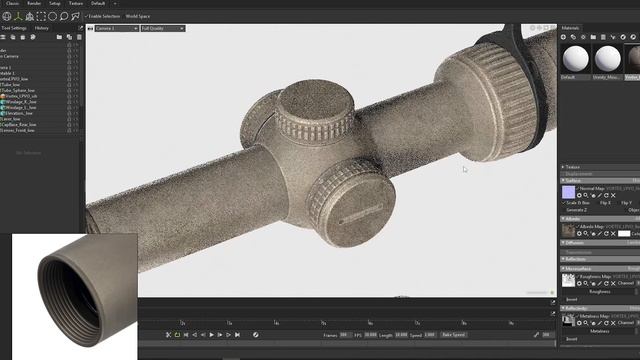The height and width of the screenshot is (360, 640).
Task: Toggle the Albedo Map checkbox
Action: pyautogui.click(x=577, y=227)
